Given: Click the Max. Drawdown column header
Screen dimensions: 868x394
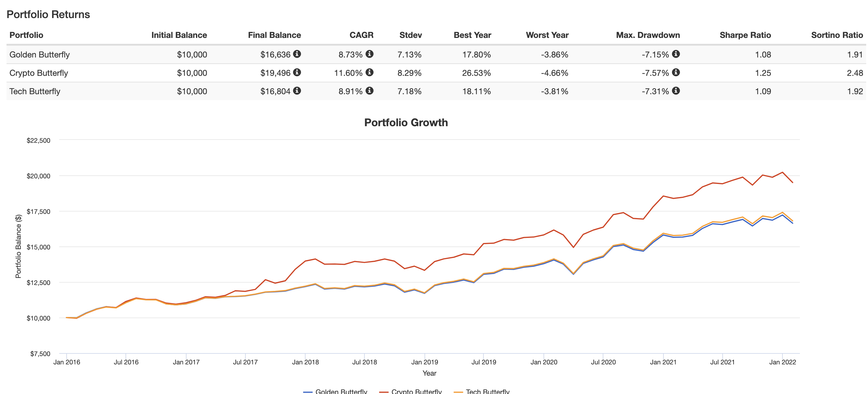Looking at the screenshot, I should click(648, 35).
